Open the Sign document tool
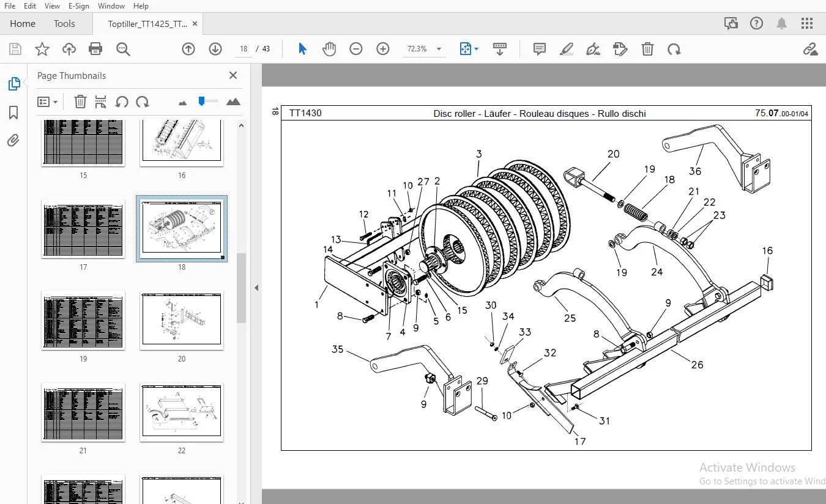 (593, 49)
